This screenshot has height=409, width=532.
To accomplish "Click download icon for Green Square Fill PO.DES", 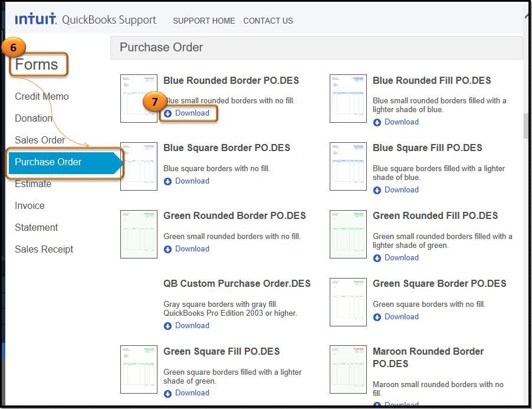I will [x=168, y=394].
